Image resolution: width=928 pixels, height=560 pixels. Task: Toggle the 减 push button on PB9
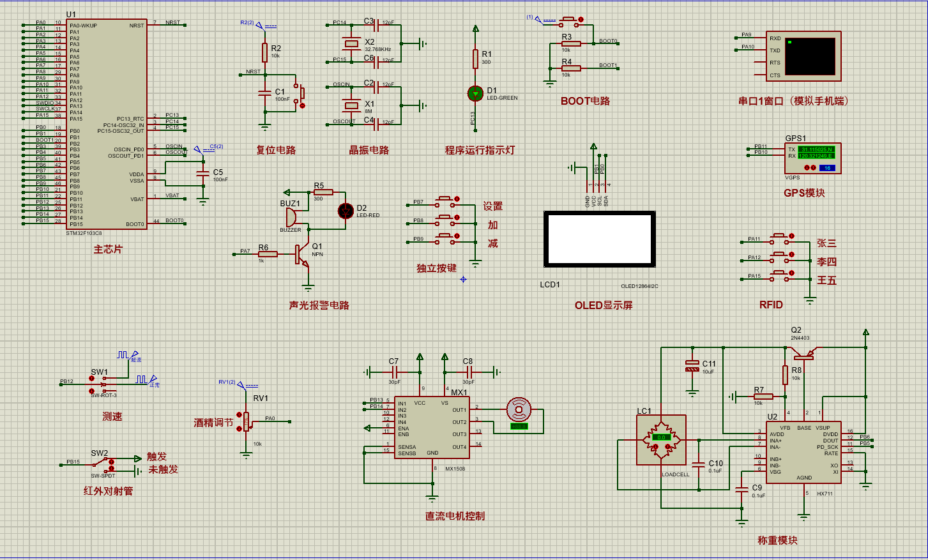[446, 239]
